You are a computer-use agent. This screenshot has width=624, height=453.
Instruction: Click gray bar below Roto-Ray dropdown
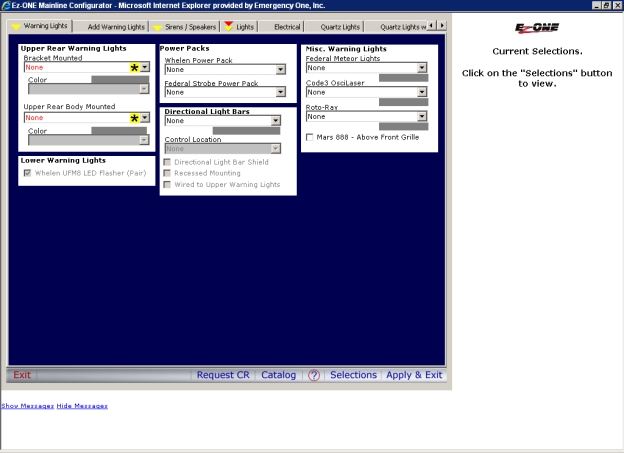pyautogui.click(x=404, y=127)
